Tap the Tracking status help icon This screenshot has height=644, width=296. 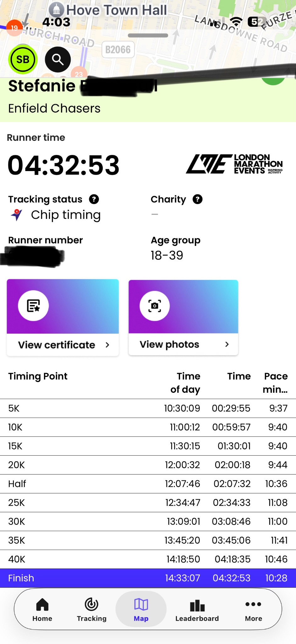pos(94,199)
